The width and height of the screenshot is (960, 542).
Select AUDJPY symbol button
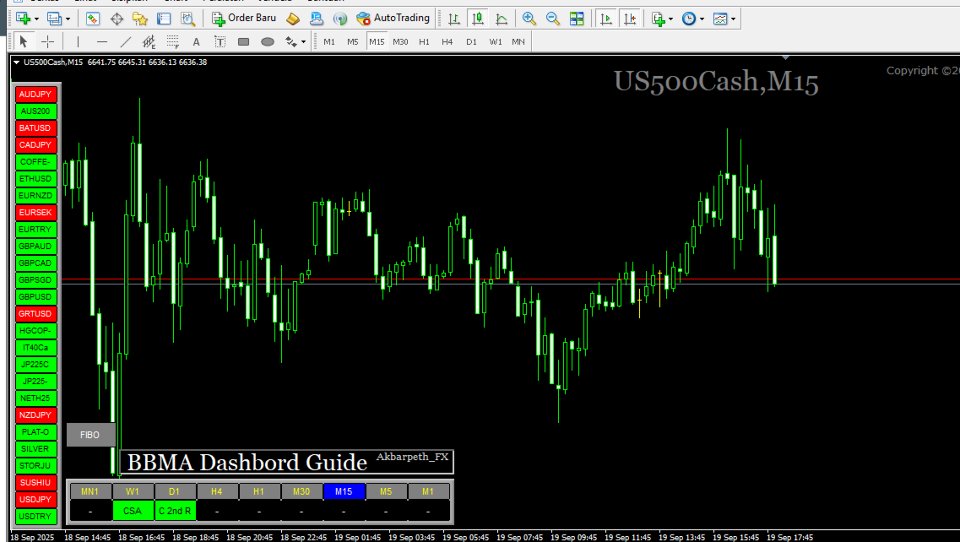click(x=35, y=94)
